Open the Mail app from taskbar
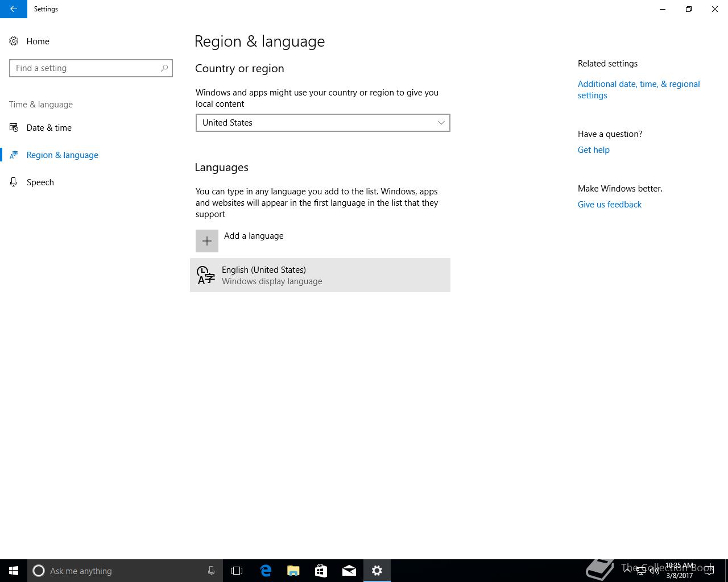Image resolution: width=728 pixels, height=582 pixels. click(349, 571)
